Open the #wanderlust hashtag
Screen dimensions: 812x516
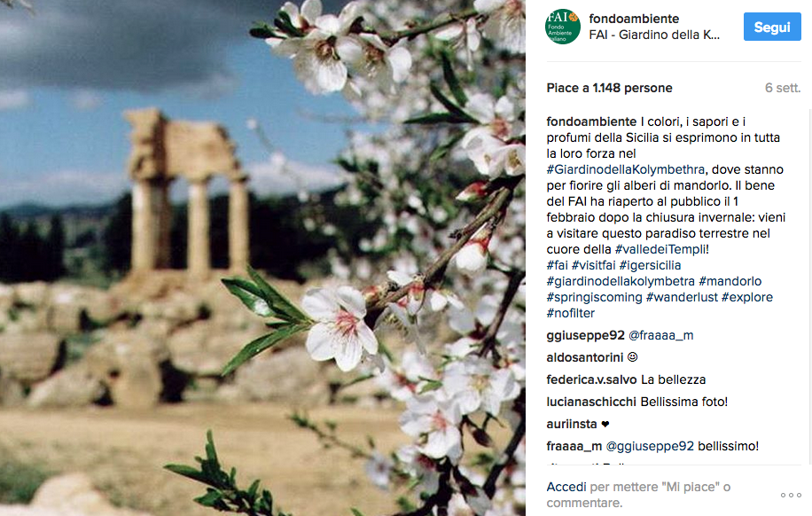coord(682,297)
